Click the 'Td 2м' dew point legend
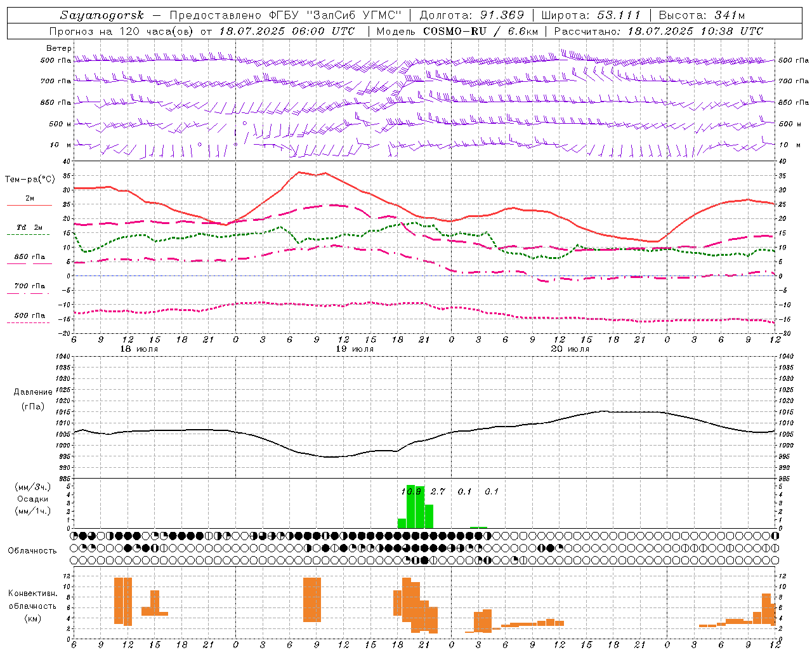Viewport: 812px width, 650px height. (30, 227)
